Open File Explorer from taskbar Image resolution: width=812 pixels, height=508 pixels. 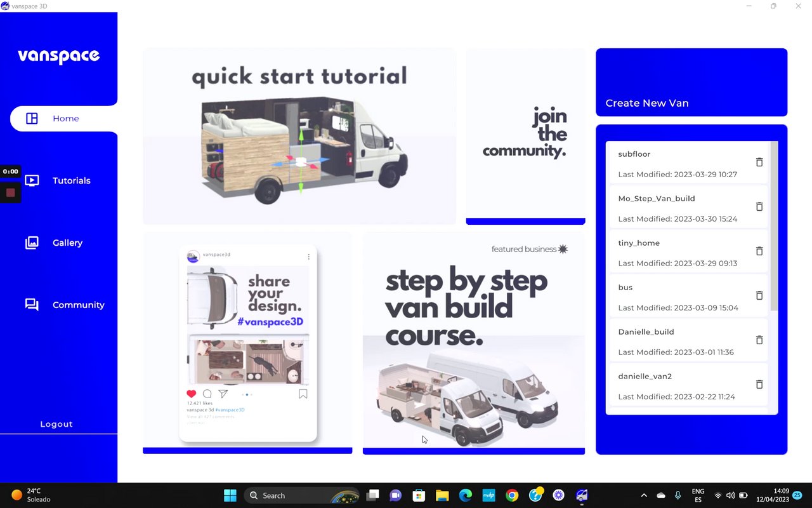(x=442, y=495)
